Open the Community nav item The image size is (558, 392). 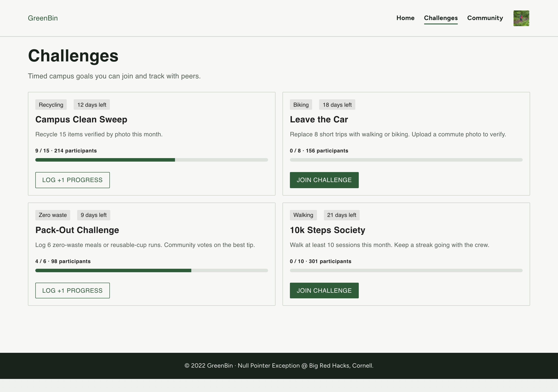(485, 18)
